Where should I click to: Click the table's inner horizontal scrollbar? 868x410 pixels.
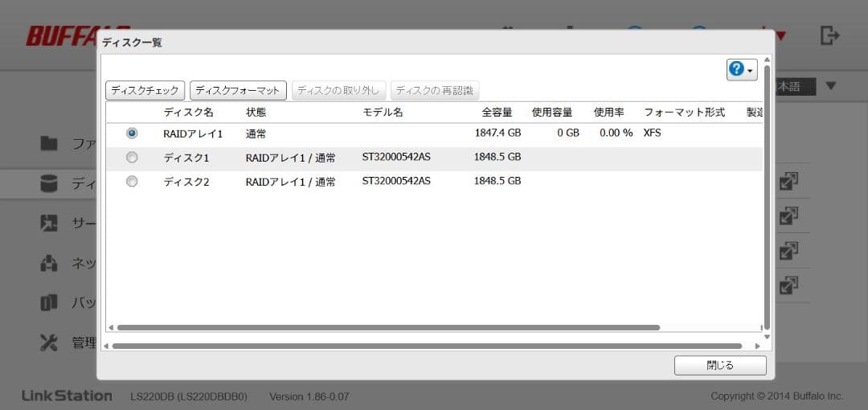click(388, 327)
